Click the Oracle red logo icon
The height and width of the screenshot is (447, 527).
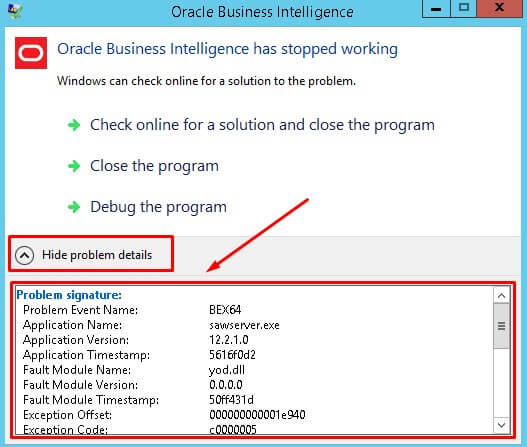pyautogui.click(x=31, y=53)
